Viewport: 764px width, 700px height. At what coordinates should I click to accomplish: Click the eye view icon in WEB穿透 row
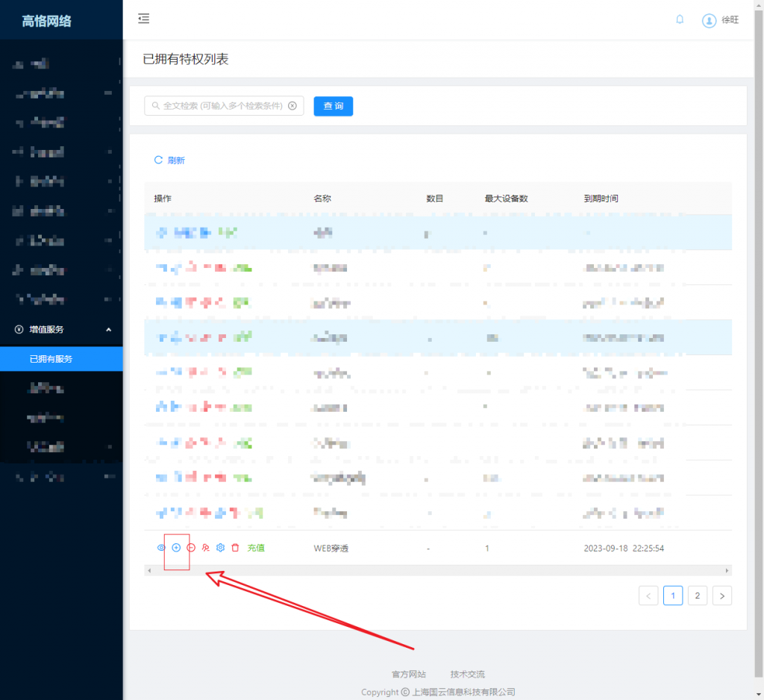tap(160, 548)
